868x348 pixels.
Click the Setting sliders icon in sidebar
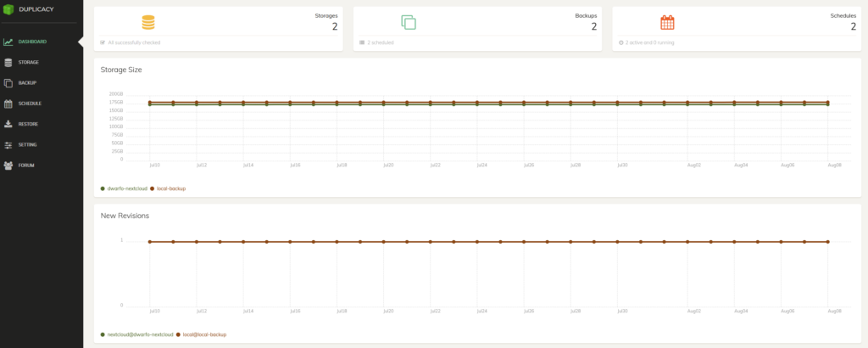(x=8, y=144)
